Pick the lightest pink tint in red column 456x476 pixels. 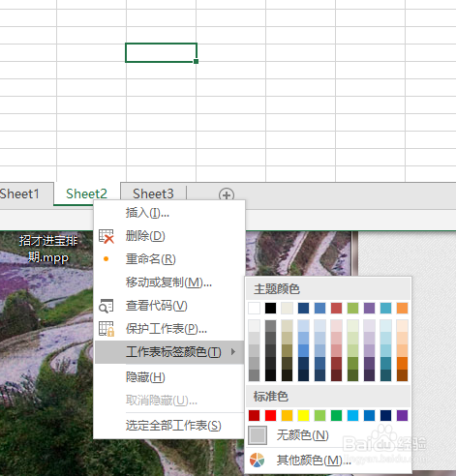pyautogui.click(x=336, y=326)
